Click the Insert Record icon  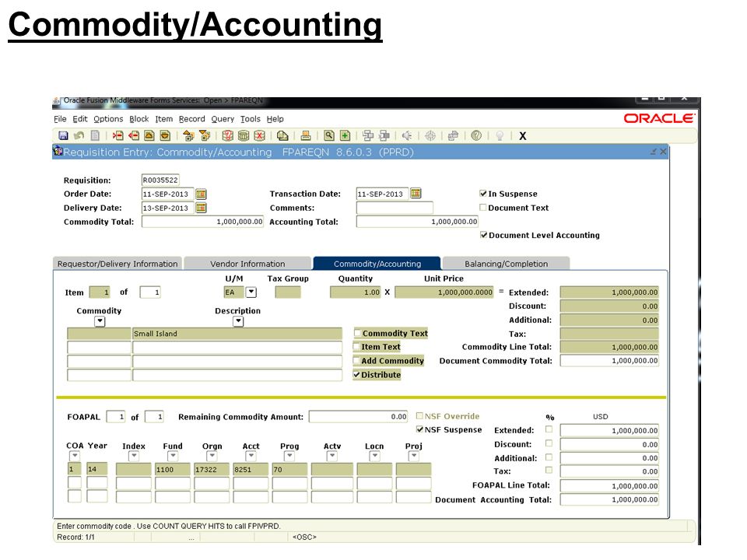[x=117, y=135]
